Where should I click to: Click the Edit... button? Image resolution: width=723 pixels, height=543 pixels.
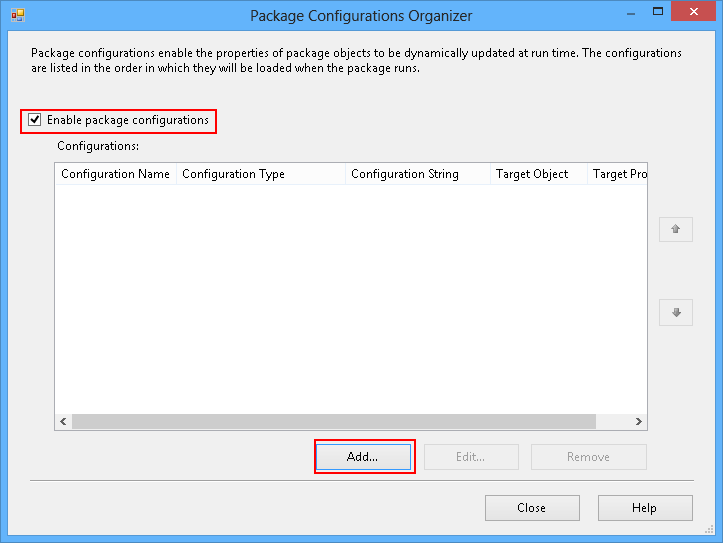tap(471, 457)
